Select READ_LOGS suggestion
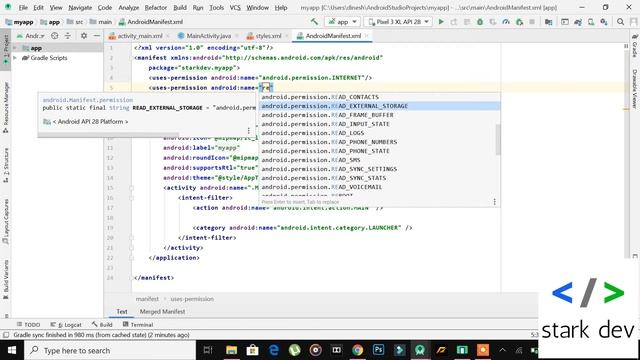The height and width of the screenshot is (360, 640). (x=379, y=133)
